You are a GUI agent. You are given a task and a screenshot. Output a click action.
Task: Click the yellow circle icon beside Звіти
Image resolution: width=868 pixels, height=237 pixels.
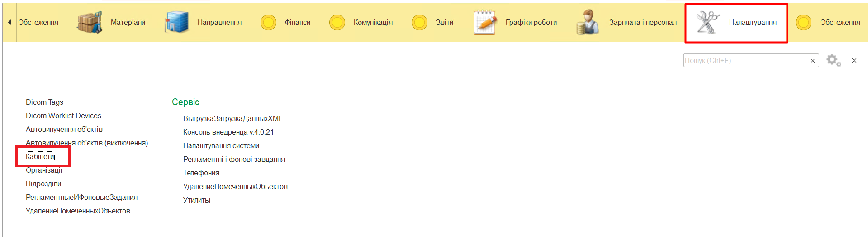coord(419,22)
